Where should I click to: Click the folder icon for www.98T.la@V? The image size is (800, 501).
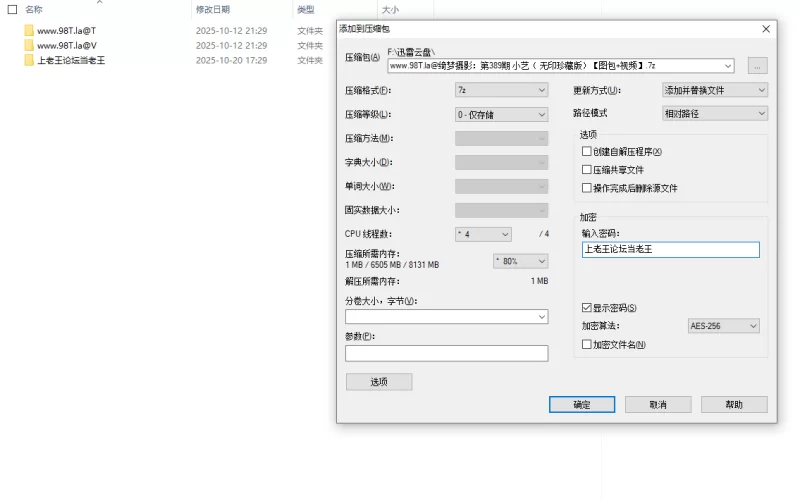(x=29, y=46)
